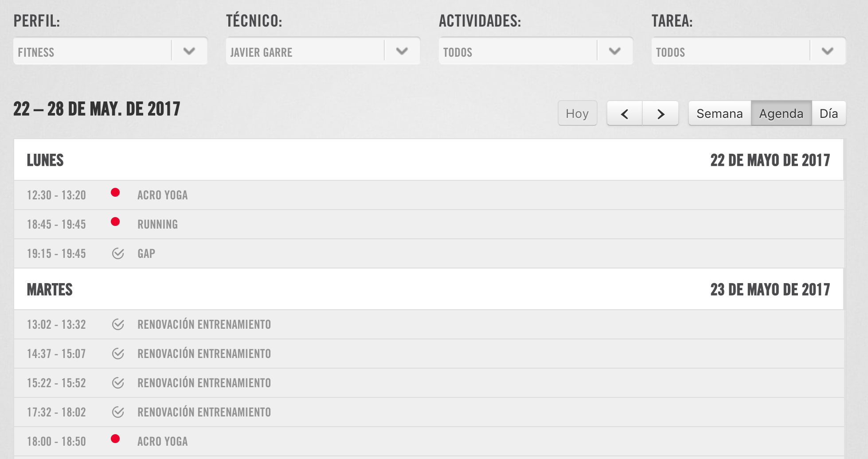Image resolution: width=868 pixels, height=459 pixels.
Task: Go to next week with right arrow
Action: pos(661,113)
